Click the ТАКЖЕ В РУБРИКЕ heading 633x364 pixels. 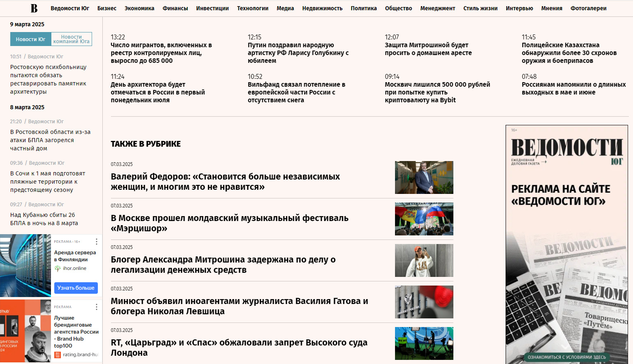pyautogui.click(x=146, y=144)
